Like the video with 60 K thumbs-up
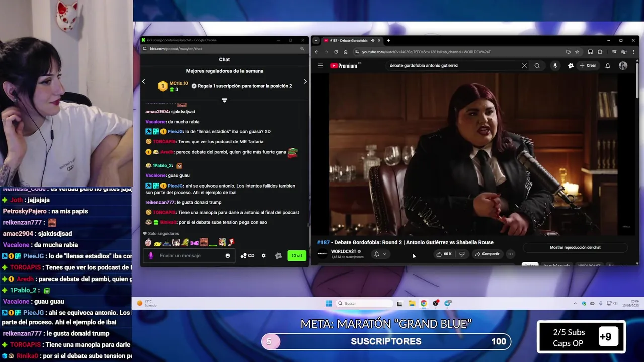Screen dimensions: 644x362 coord(444,254)
